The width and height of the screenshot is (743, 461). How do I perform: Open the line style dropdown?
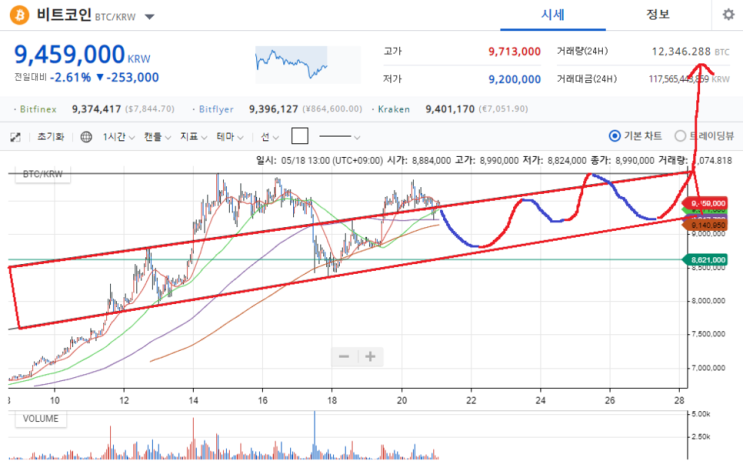[x=339, y=137]
